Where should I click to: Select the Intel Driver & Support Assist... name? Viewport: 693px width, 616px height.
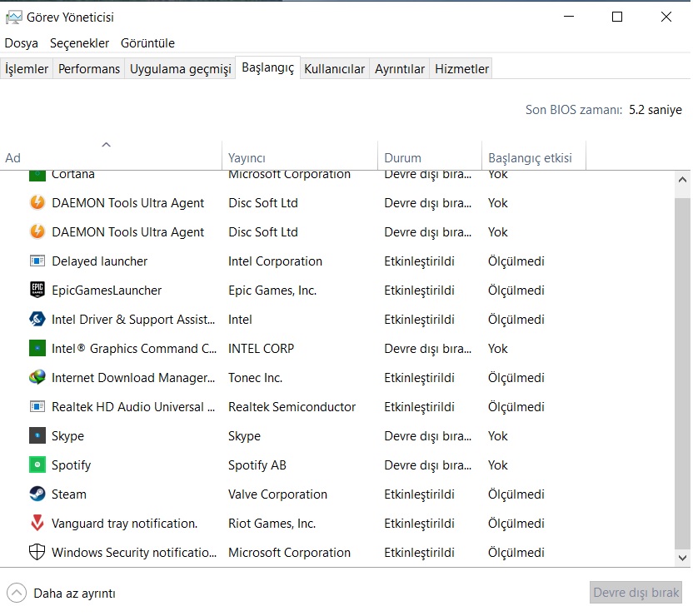[133, 320]
